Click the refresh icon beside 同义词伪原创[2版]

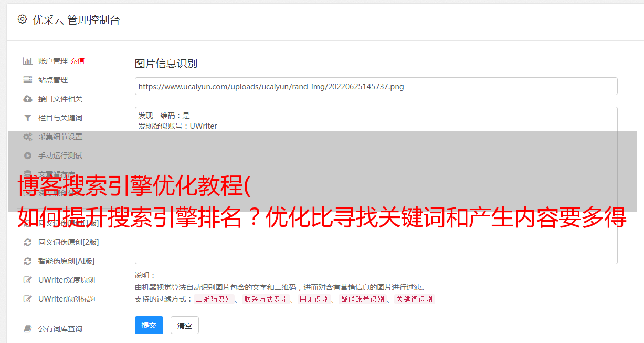[x=28, y=242]
